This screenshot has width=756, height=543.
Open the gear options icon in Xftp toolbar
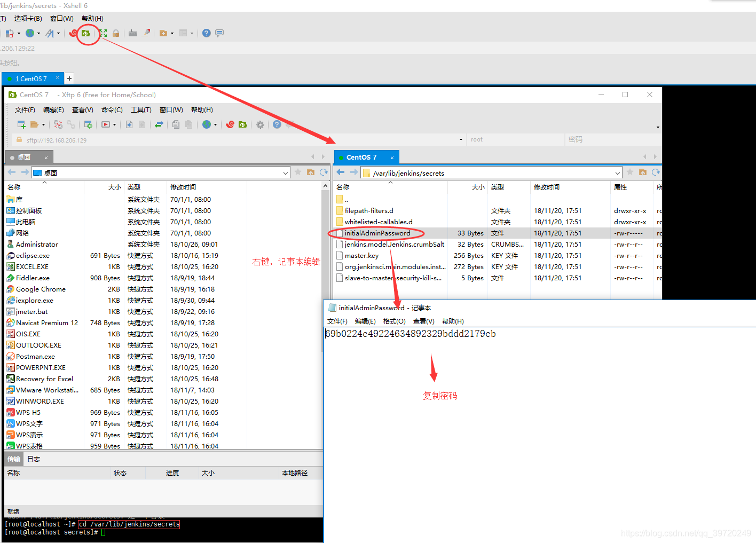(x=260, y=124)
